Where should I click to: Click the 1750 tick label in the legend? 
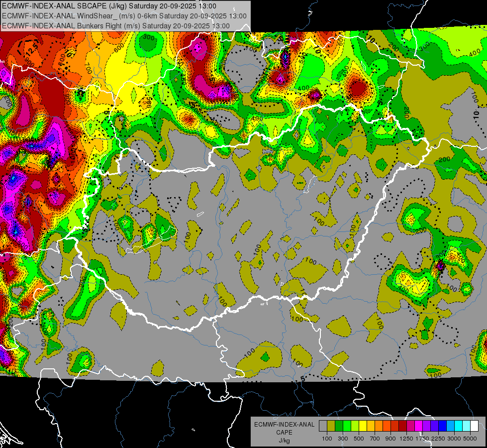(x=422, y=439)
